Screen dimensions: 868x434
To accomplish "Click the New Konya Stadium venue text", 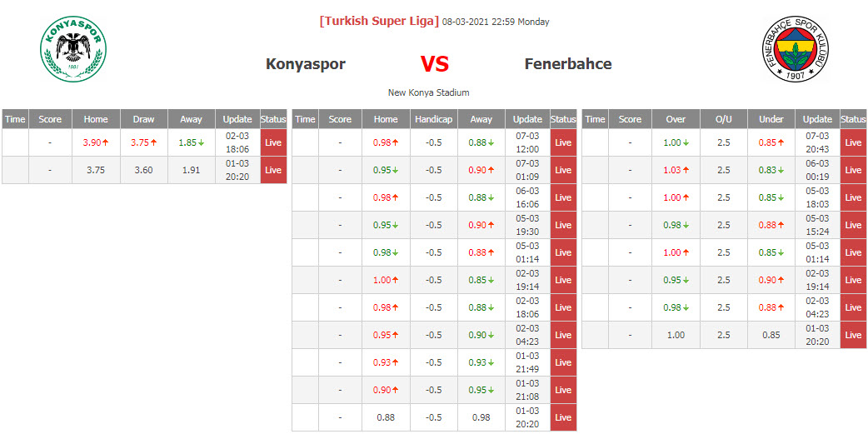I will click(x=428, y=92).
